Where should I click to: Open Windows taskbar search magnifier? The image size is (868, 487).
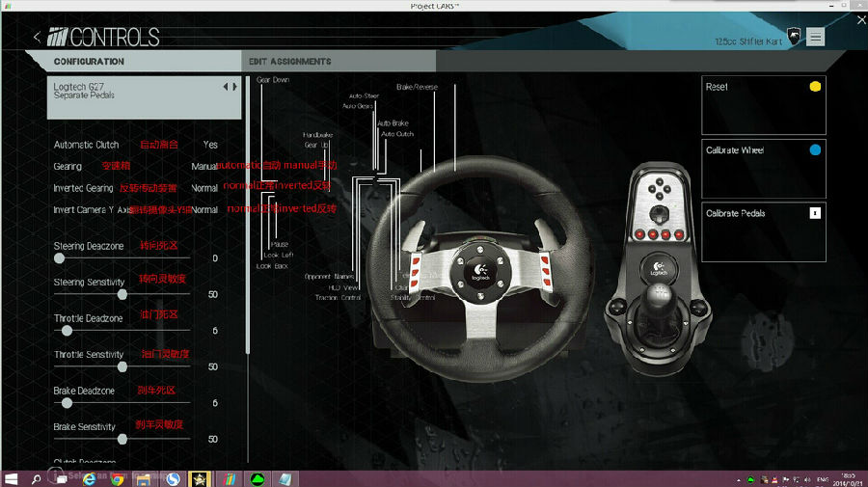coord(36,478)
